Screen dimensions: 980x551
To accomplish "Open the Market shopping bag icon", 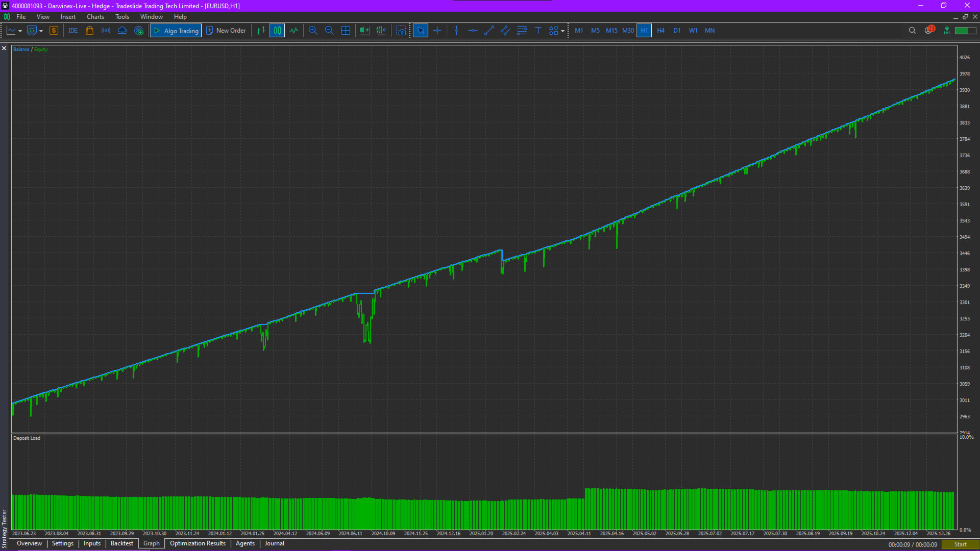I will point(89,31).
